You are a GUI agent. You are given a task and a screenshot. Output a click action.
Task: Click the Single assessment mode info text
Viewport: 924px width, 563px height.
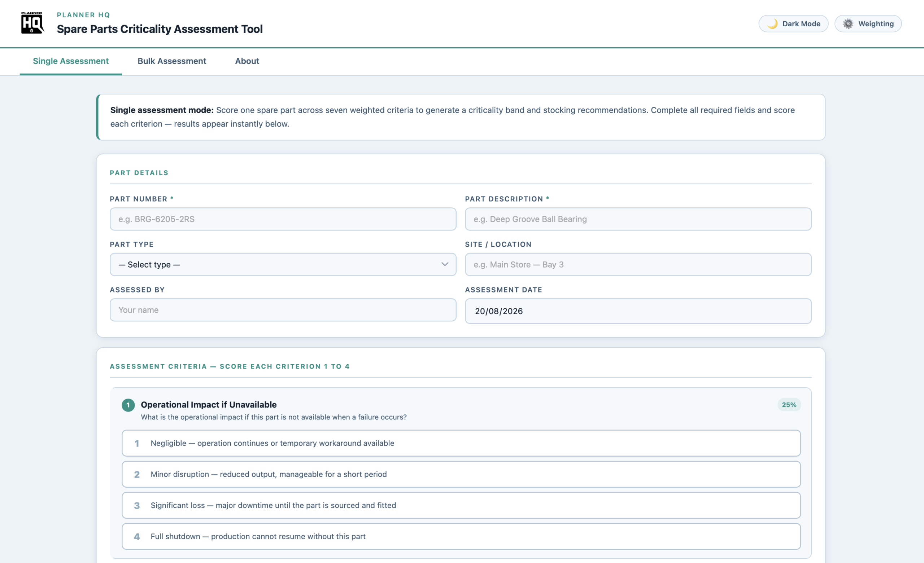pos(452,117)
